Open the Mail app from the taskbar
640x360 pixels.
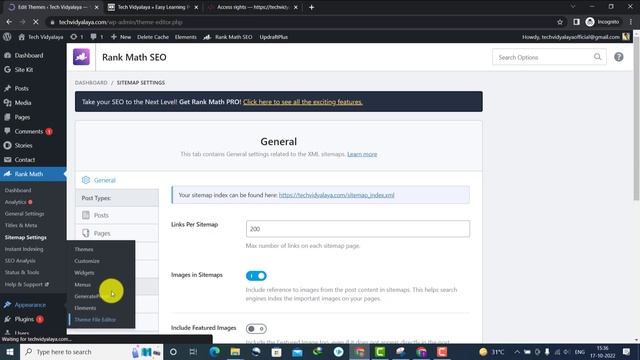point(297,352)
